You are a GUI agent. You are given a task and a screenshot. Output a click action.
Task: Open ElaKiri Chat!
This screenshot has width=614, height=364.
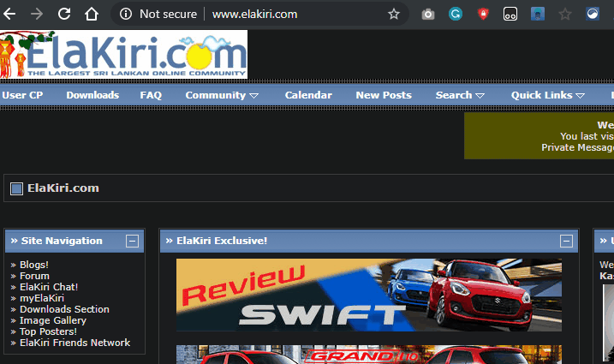(49, 287)
